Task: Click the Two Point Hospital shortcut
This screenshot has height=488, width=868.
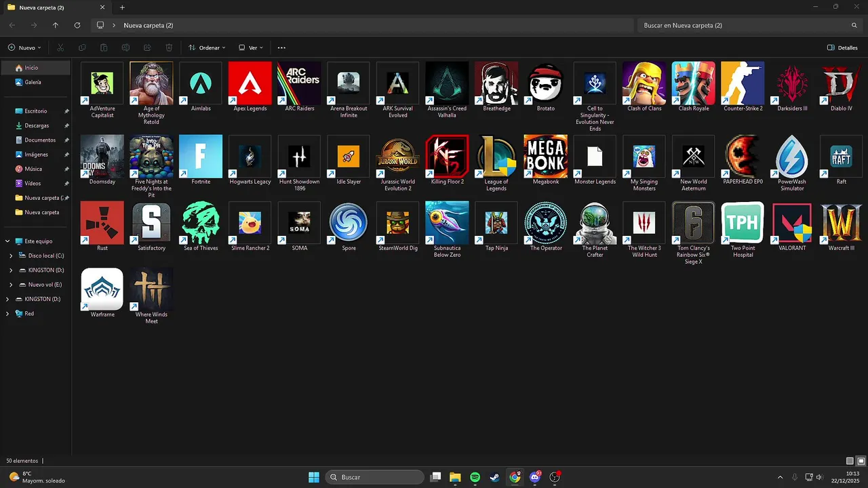Action: click(743, 223)
